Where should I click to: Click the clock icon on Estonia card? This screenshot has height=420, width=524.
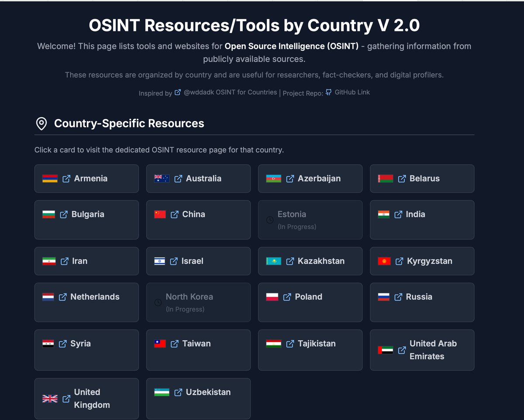(270, 220)
